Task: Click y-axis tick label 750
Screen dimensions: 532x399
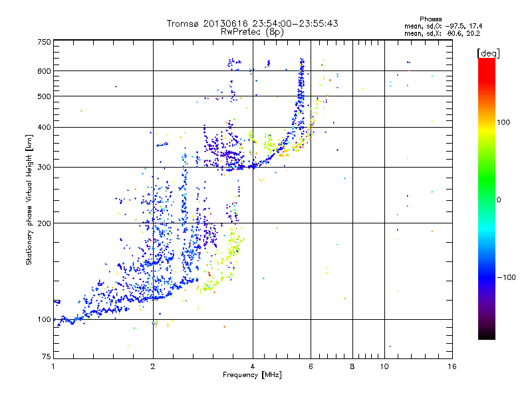Action: (44, 42)
